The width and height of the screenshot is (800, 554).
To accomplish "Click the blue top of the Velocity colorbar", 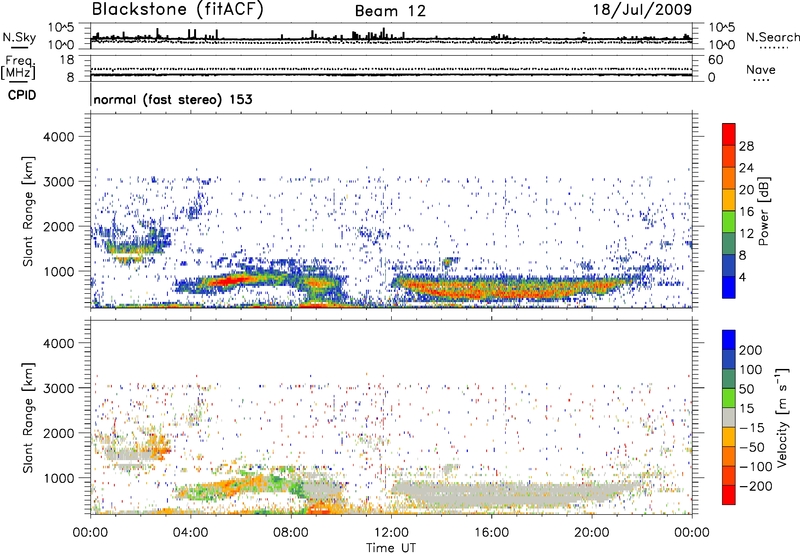I will [x=729, y=339].
